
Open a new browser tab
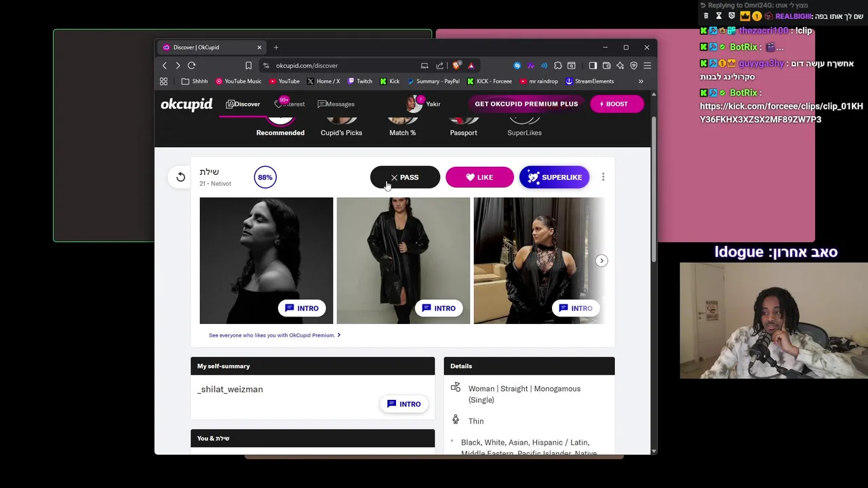tap(276, 47)
